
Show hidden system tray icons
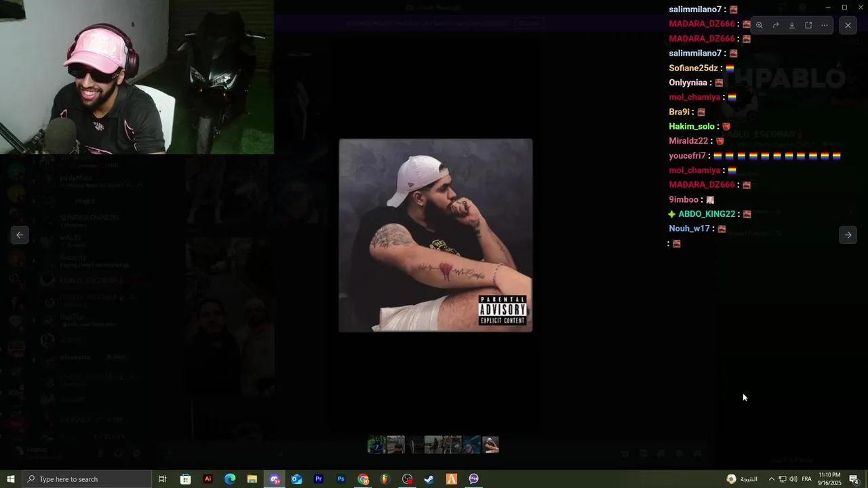[771, 479]
